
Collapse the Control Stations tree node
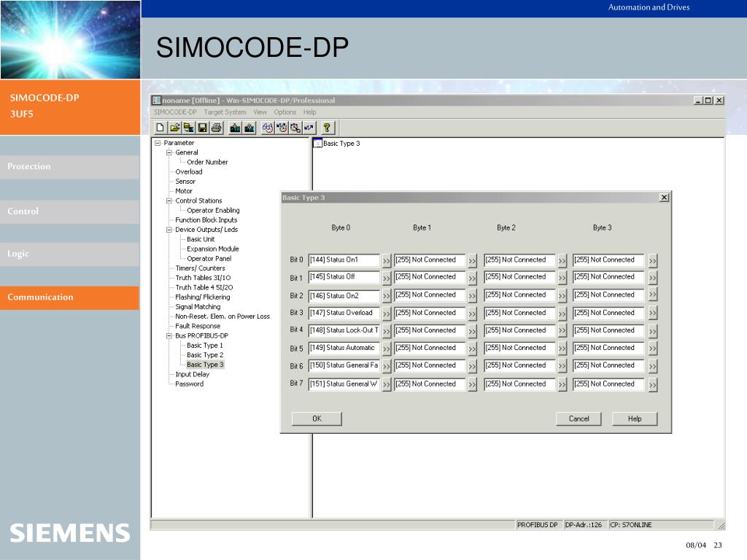pos(169,201)
